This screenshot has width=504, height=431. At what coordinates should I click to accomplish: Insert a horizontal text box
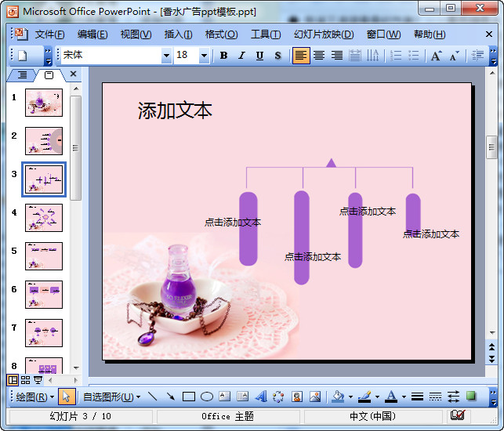[225, 397]
